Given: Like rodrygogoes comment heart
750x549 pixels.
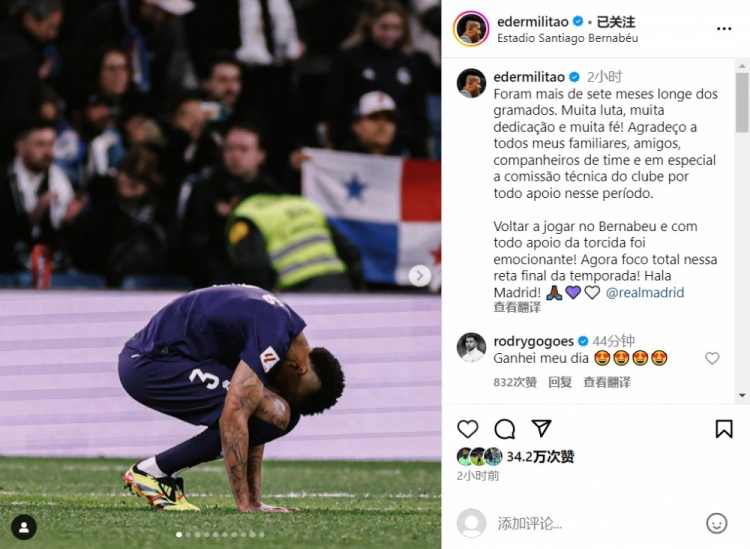Looking at the screenshot, I should [712, 358].
